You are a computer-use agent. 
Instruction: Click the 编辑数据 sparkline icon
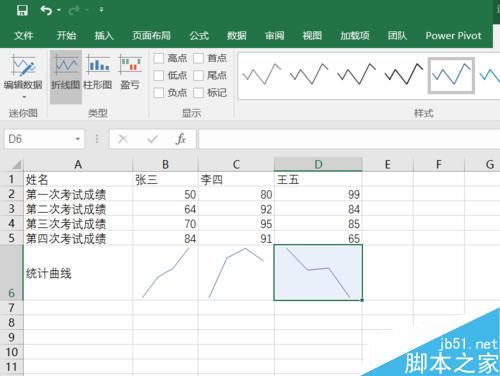[23, 66]
